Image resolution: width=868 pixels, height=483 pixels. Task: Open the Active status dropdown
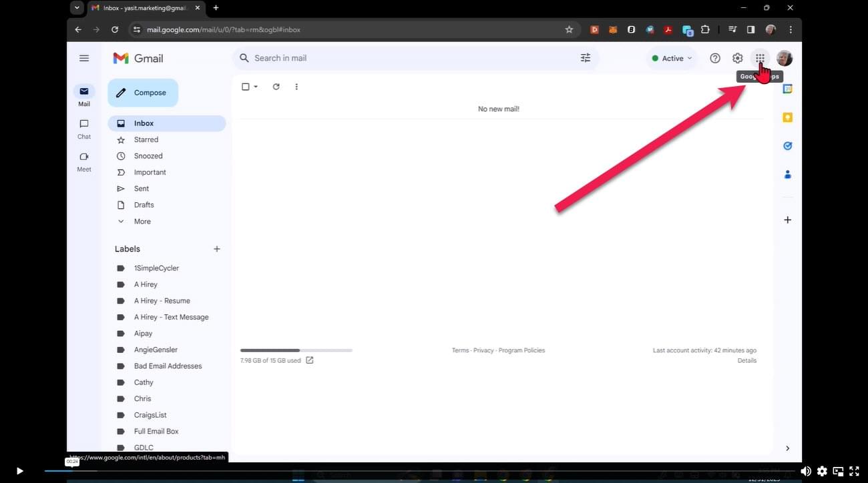[672, 58]
